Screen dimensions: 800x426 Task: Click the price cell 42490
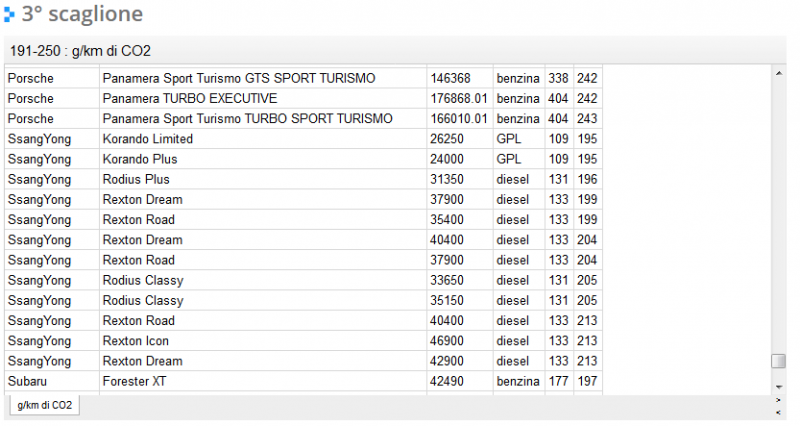(x=460, y=382)
